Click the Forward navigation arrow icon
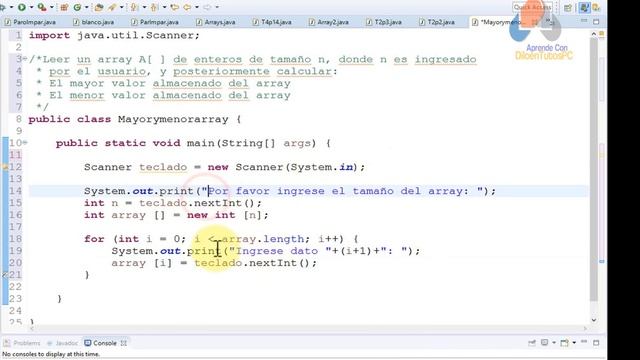 207,7
